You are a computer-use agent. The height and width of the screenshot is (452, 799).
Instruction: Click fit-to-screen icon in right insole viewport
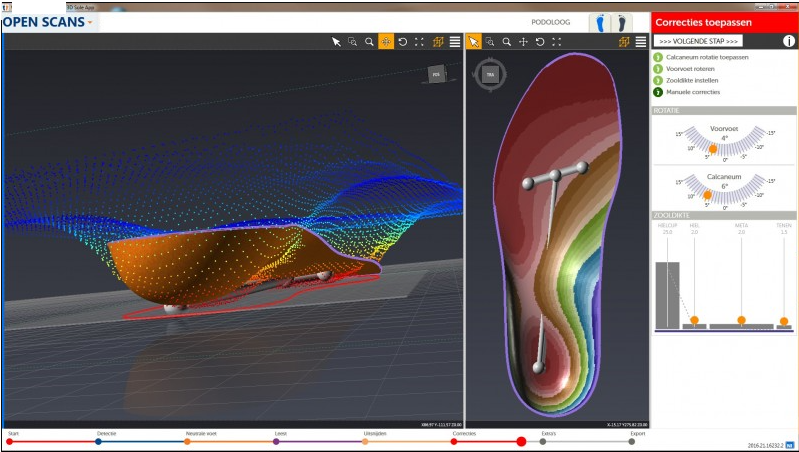pos(557,42)
